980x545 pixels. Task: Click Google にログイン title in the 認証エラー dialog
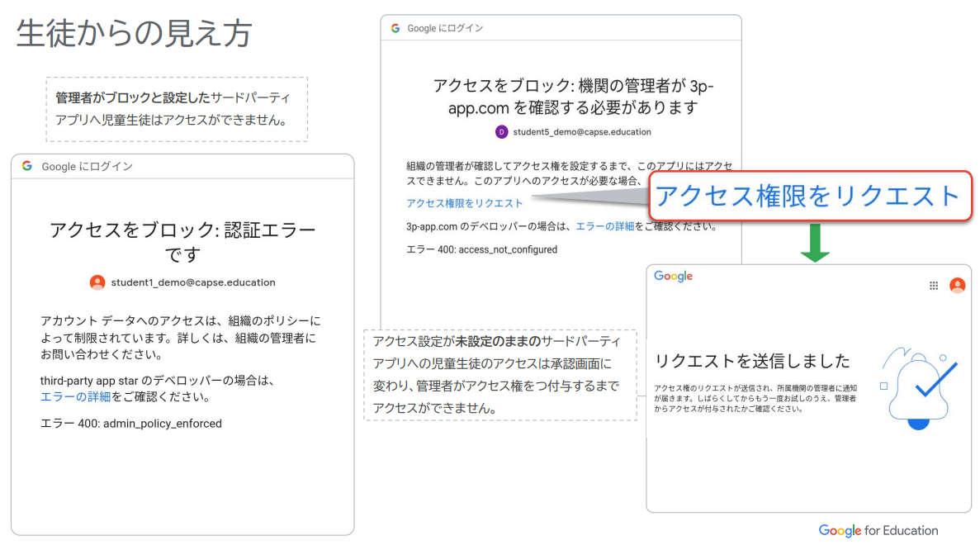tap(87, 166)
